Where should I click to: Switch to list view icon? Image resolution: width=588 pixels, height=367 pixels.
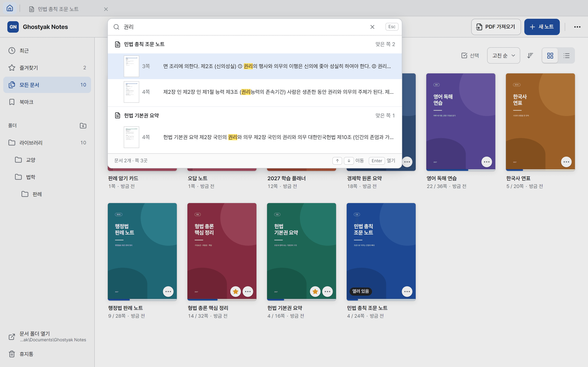(566, 56)
